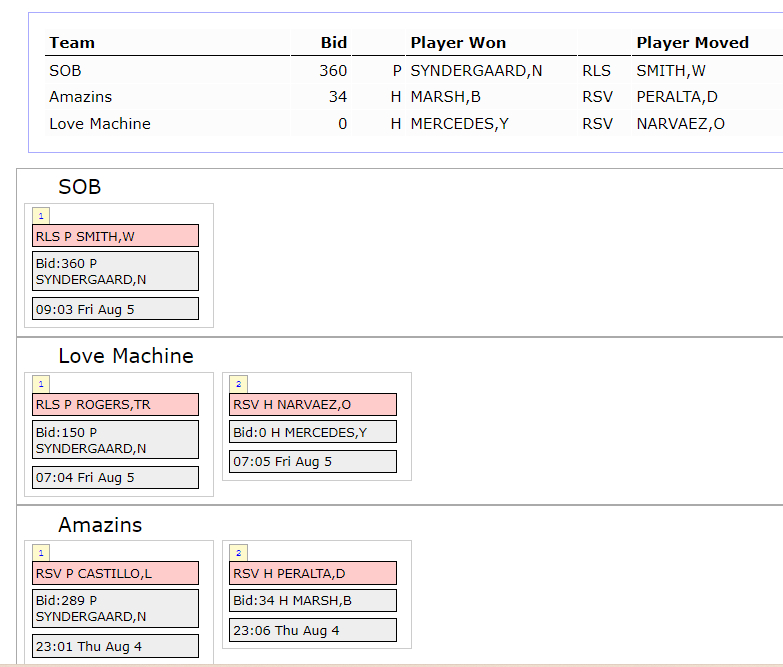
Task: Click the Bid column header
Action: point(333,42)
